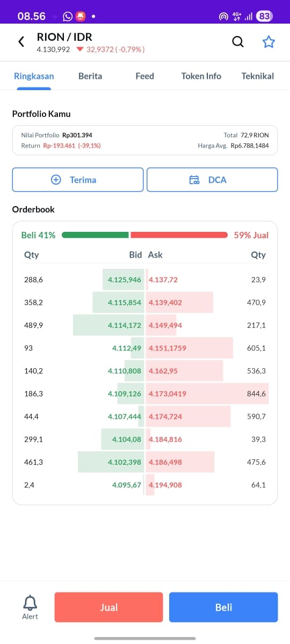The height and width of the screenshot is (644, 290).
Task: Select ask price 4.186,498
Action: coord(165,462)
